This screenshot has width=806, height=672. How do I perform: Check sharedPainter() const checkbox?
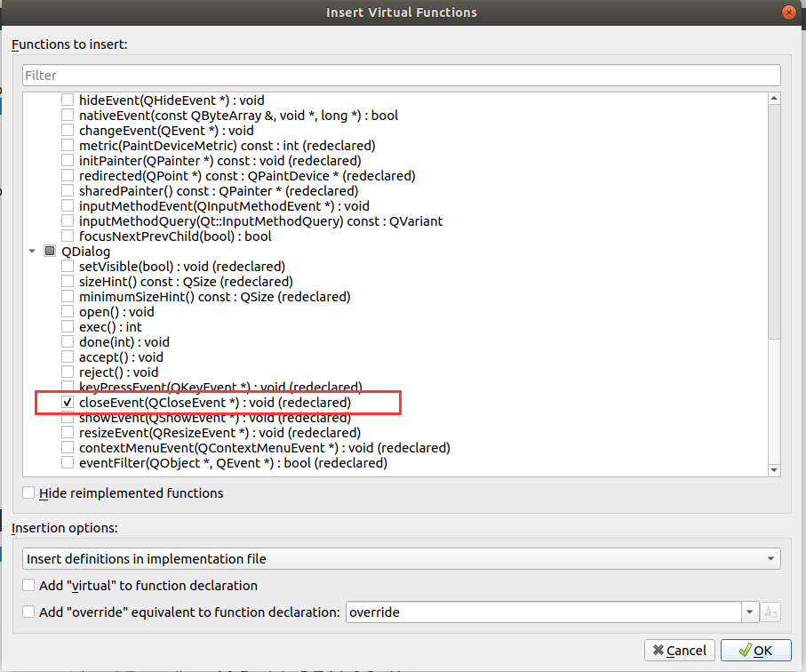click(68, 190)
